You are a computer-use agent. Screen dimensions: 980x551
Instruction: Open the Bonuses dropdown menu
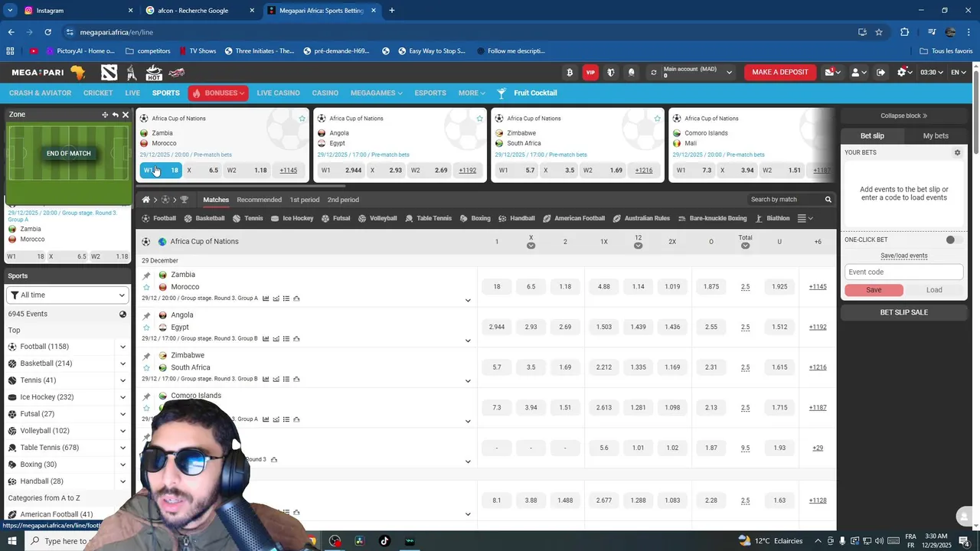[219, 93]
